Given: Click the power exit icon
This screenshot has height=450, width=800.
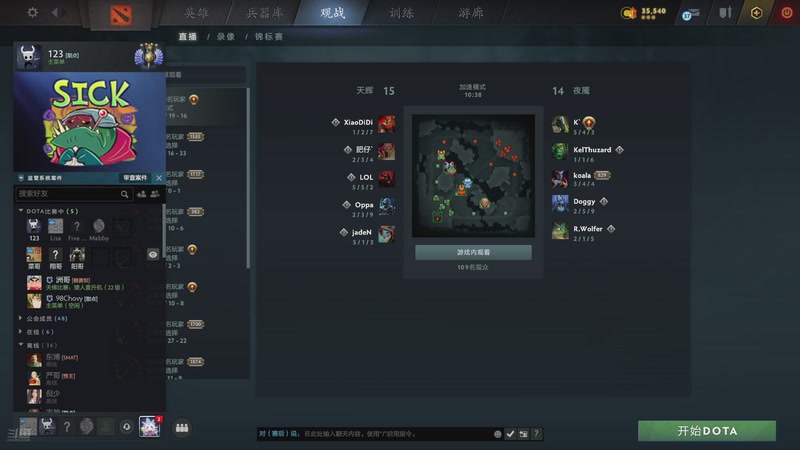Looking at the screenshot, I should pyautogui.click(x=787, y=13).
